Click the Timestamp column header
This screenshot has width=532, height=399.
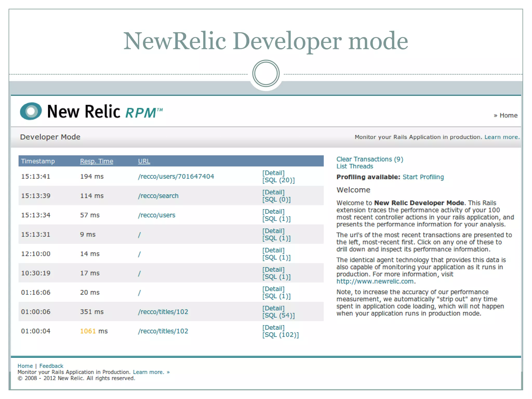pyautogui.click(x=38, y=161)
